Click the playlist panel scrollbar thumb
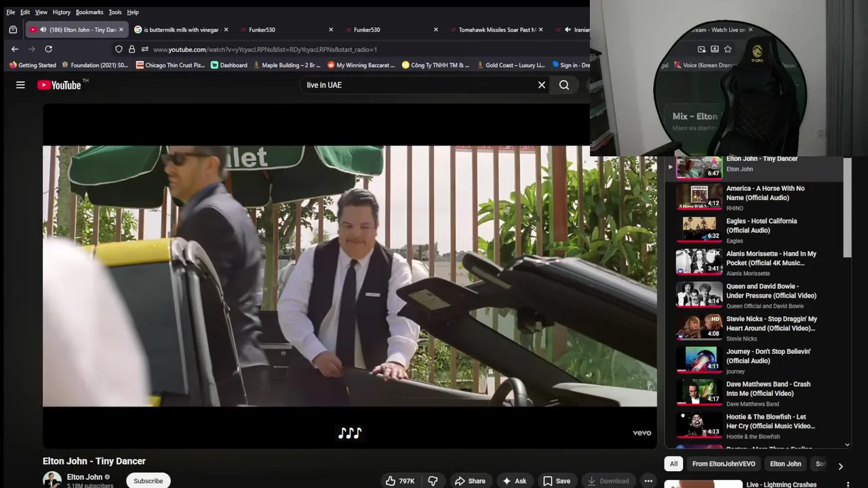The image size is (868, 488). pyautogui.click(x=847, y=209)
